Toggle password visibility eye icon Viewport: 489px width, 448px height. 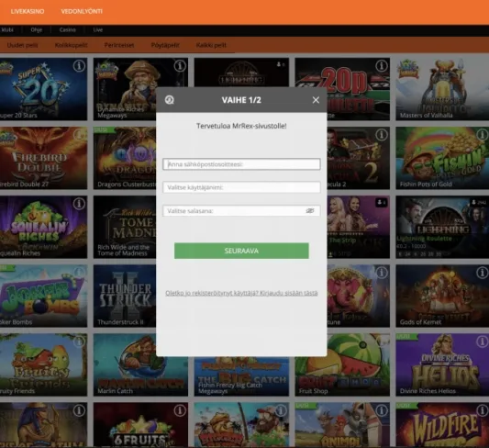click(310, 211)
